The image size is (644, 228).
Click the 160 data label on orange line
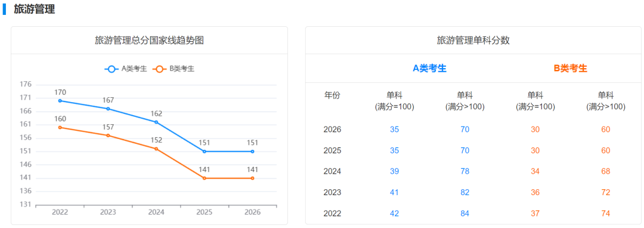(x=60, y=119)
